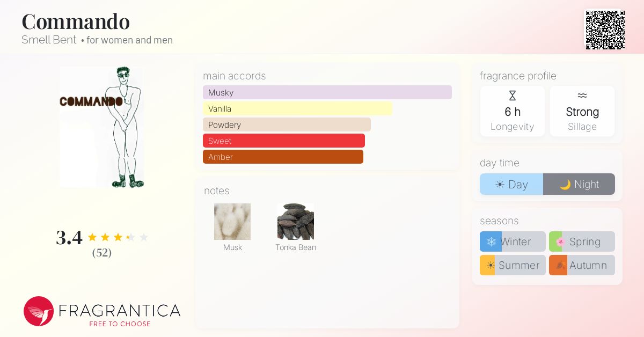Click the Strong Sillage card

(x=582, y=111)
